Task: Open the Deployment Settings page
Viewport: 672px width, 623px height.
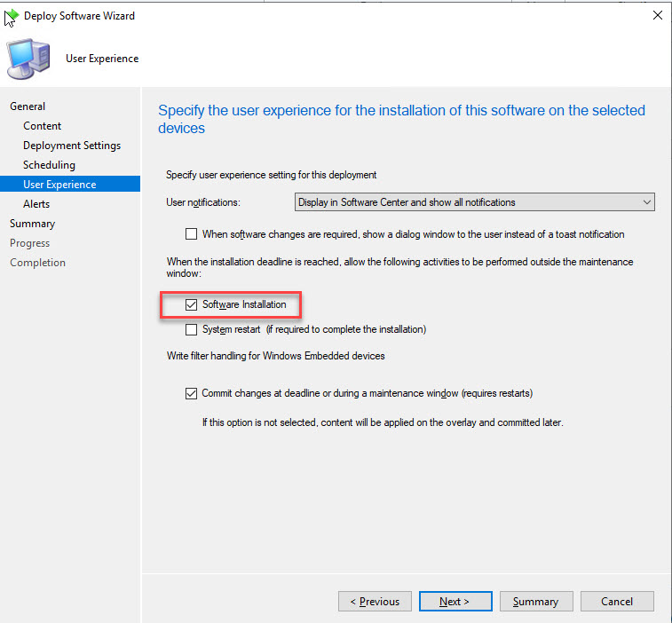Action: click(x=72, y=146)
